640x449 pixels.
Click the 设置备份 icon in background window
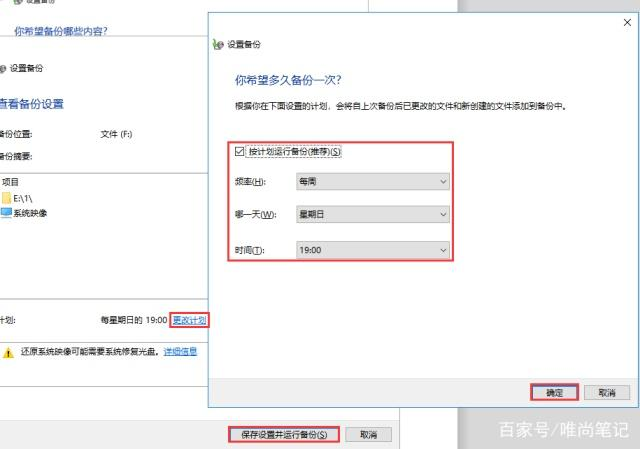click(3, 68)
